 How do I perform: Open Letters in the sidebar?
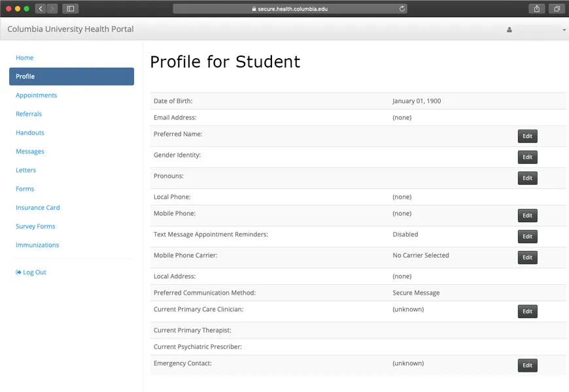pyautogui.click(x=26, y=170)
